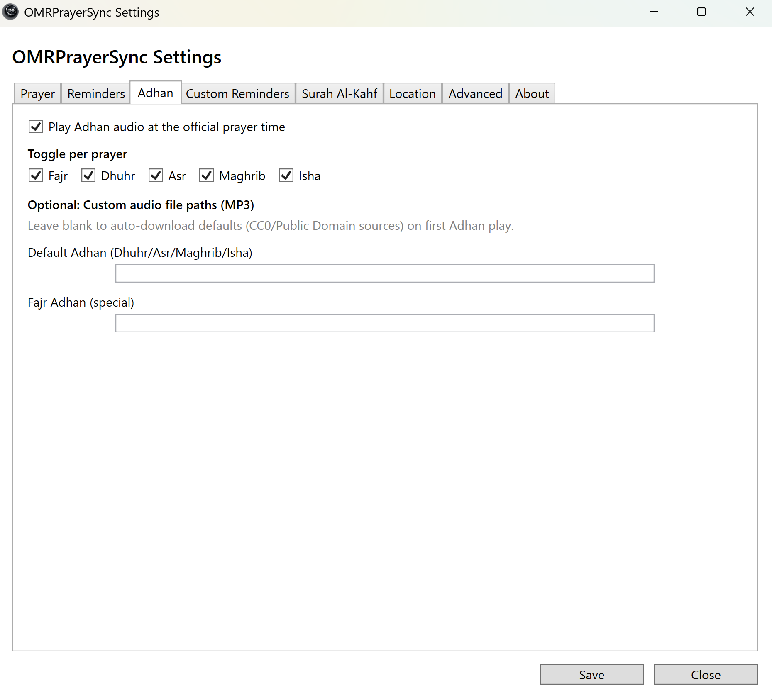Close the window with the X icon
The image size is (772, 700).
(x=750, y=12)
